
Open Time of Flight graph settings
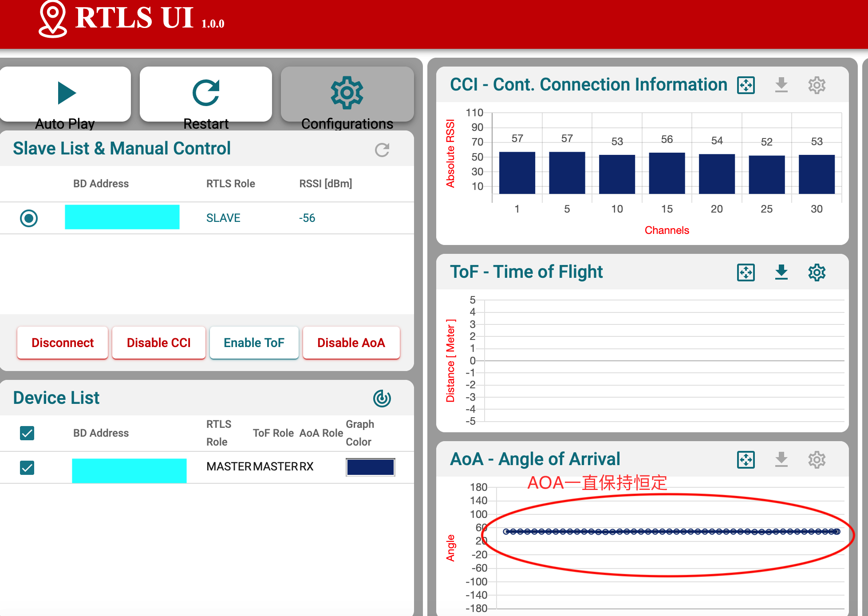pyautogui.click(x=817, y=272)
